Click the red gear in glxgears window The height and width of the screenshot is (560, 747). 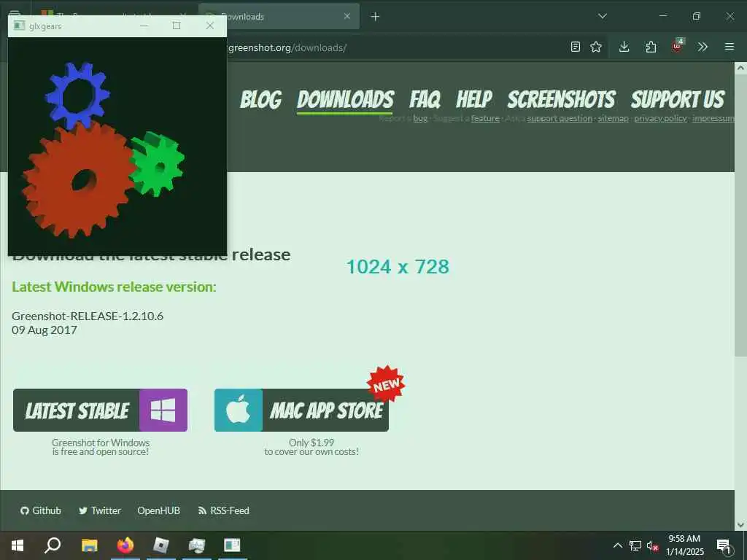point(80,181)
